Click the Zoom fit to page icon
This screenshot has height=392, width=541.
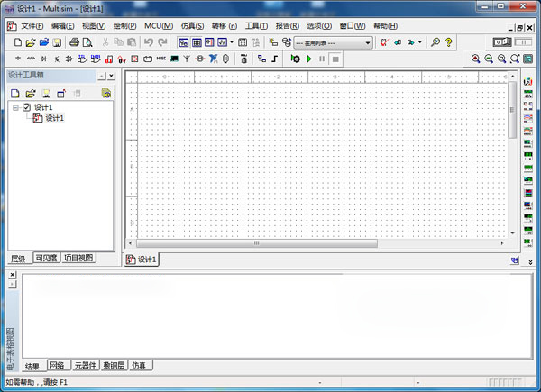tap(515, 59)
